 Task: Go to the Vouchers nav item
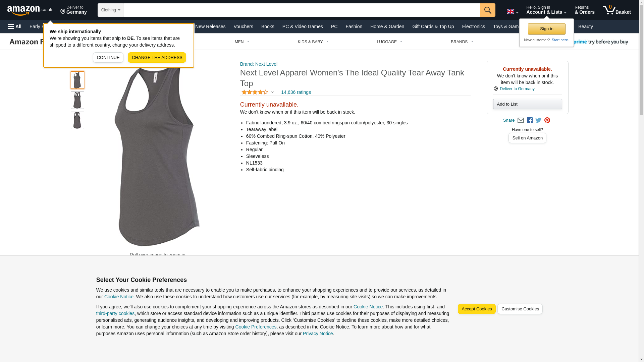click(x=243, y=26)
